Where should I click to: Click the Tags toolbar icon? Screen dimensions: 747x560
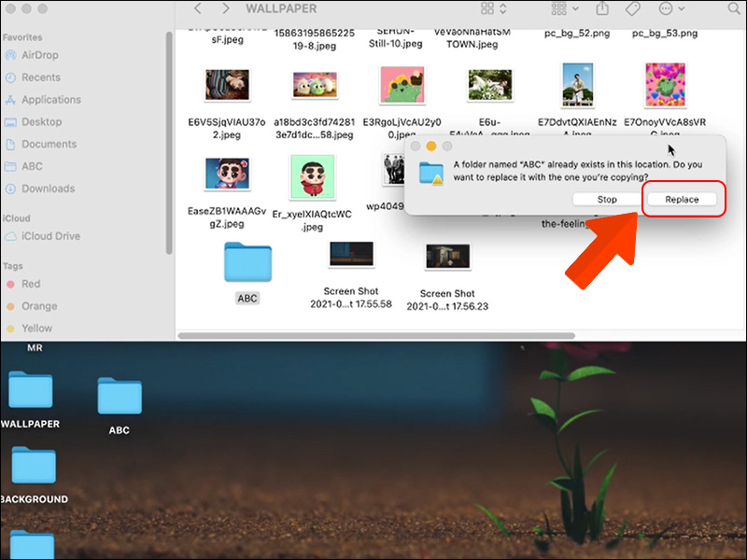click(x=632, y=8)
